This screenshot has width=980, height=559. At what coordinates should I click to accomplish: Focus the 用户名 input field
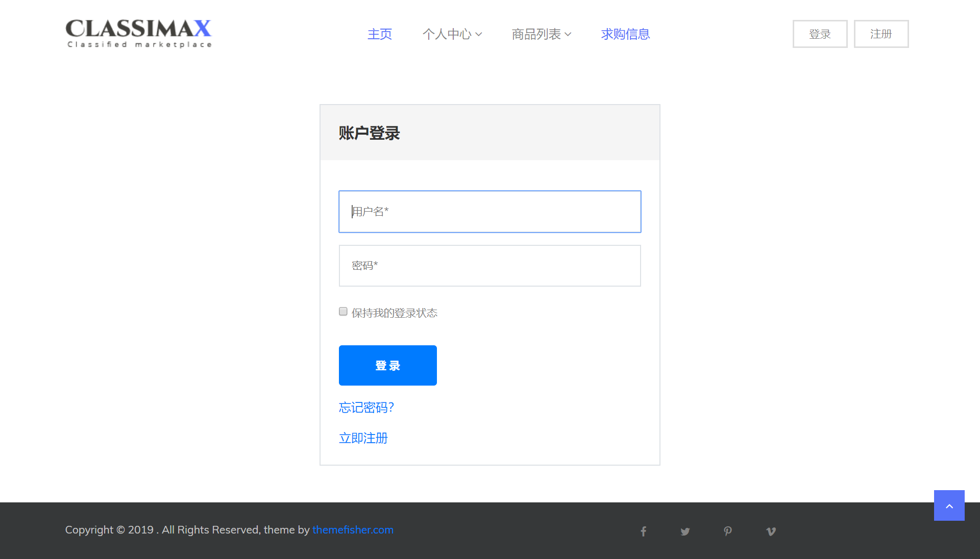click(489, 212)
